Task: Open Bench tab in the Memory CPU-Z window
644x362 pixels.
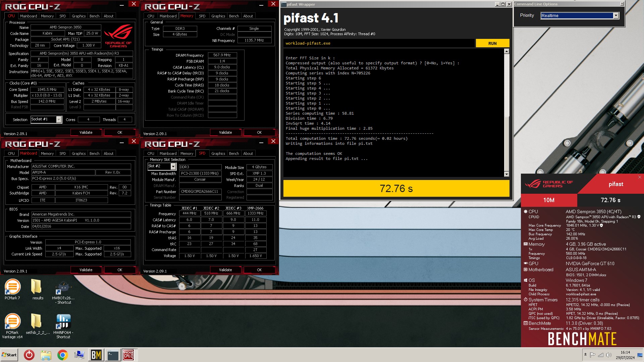Action: click(234, 16)
